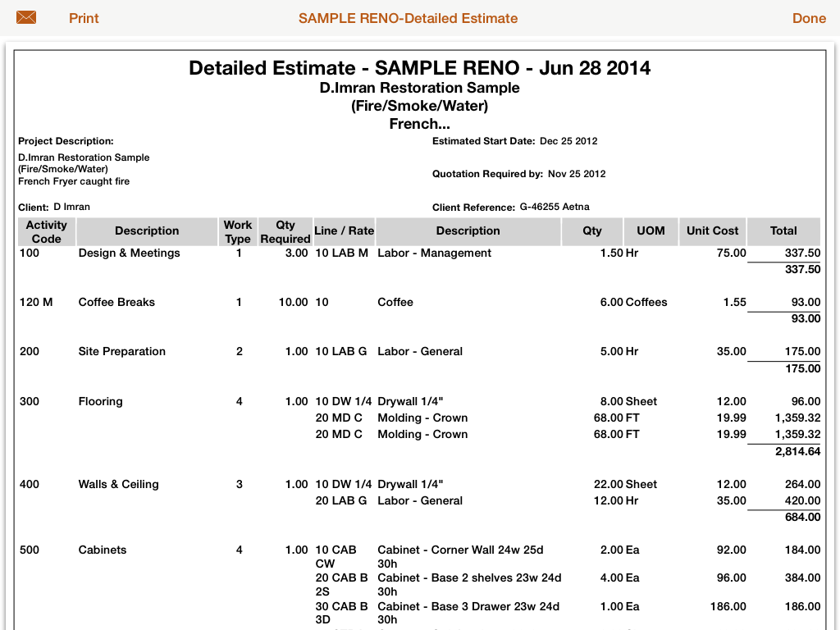
Task: Click the Unit Cost column header
Action: coord(712,231)
